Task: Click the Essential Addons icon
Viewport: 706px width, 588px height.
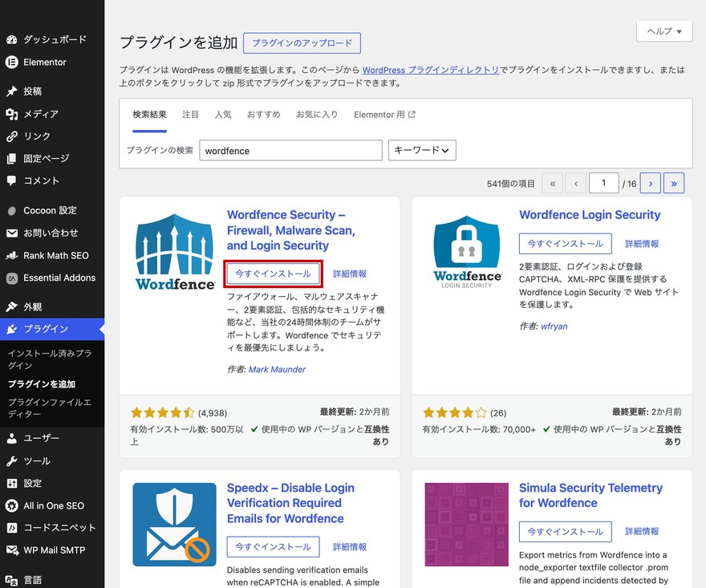Action: coord(12,278)
